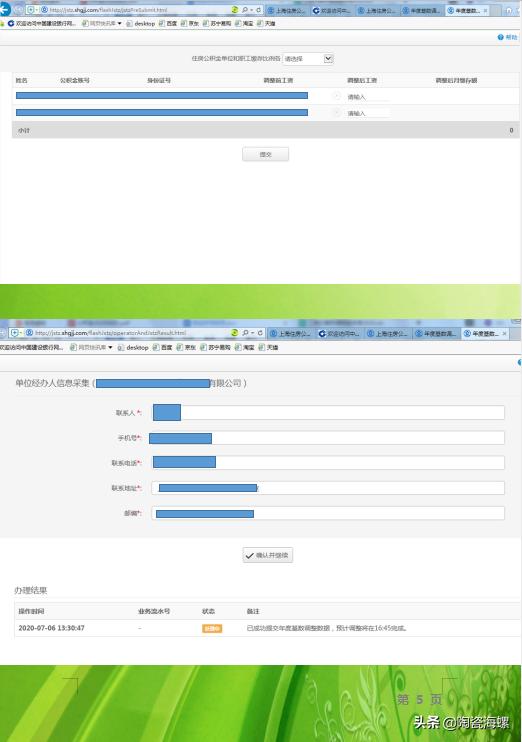Open 百度 favorite in contact-form browser
The height and width of the screenshot is (742, 522).
click(x=162, y=347)
